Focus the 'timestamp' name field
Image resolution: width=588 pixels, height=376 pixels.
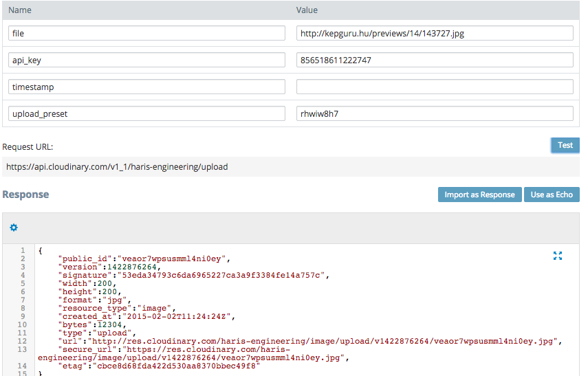(146, 87)
